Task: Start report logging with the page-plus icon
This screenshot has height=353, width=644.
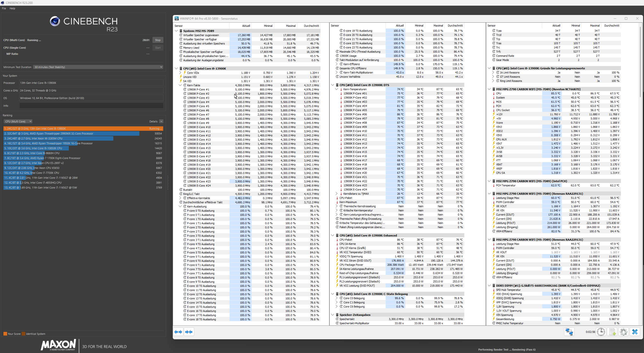Action: coord(612,332)
